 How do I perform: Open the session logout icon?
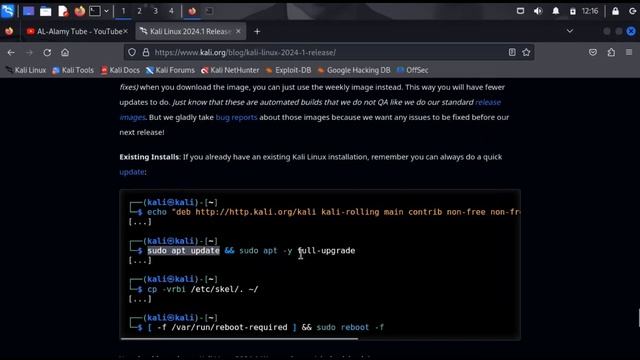[632, 11]
